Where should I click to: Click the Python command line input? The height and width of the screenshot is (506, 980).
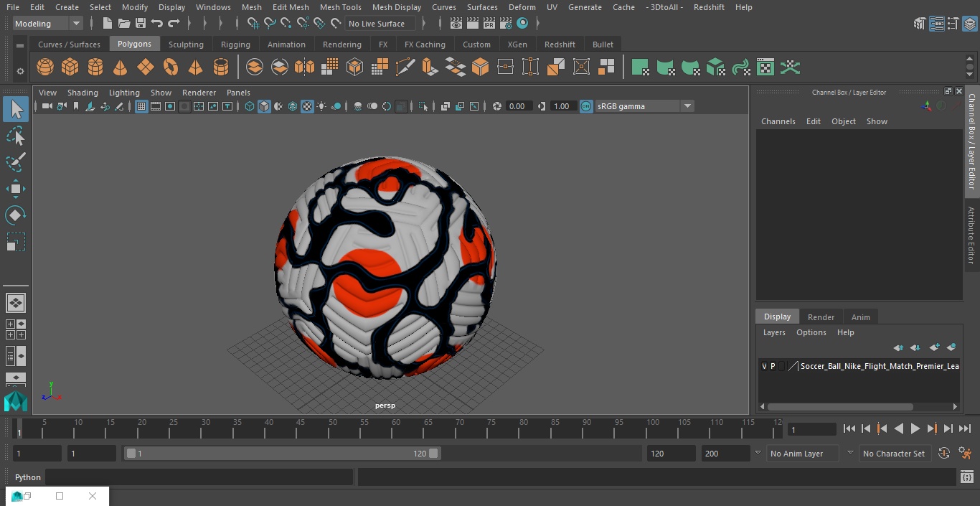tap(199, 477)
